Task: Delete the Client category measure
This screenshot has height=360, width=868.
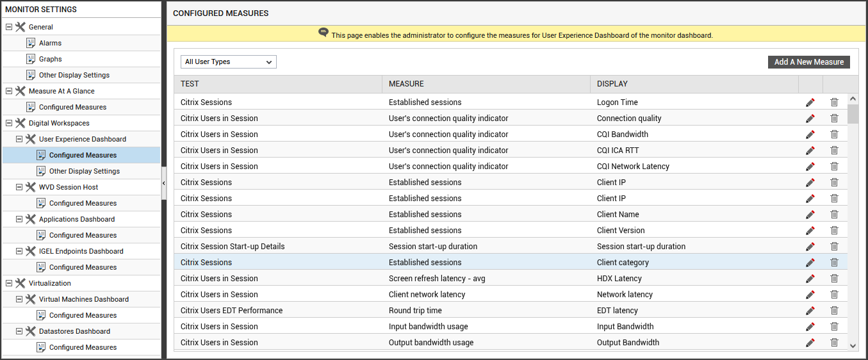Action: [834, 262]
